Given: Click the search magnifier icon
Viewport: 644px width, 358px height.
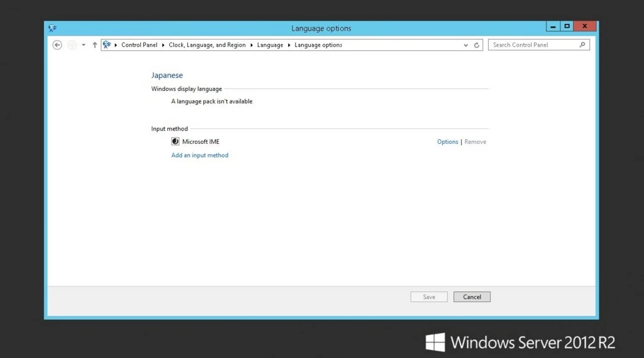Looking at the screenshot, I should pyautogui.click(x=582, y=45).
